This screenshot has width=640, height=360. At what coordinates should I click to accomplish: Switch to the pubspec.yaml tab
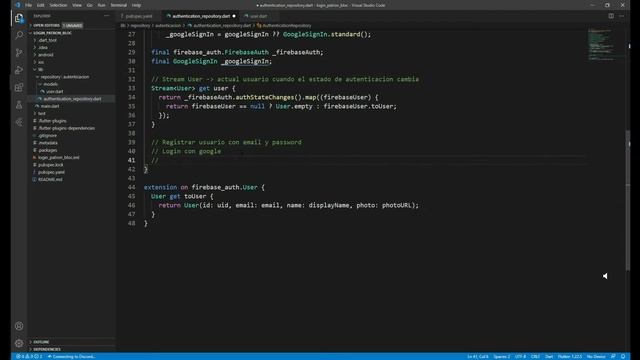coord(139,16)
